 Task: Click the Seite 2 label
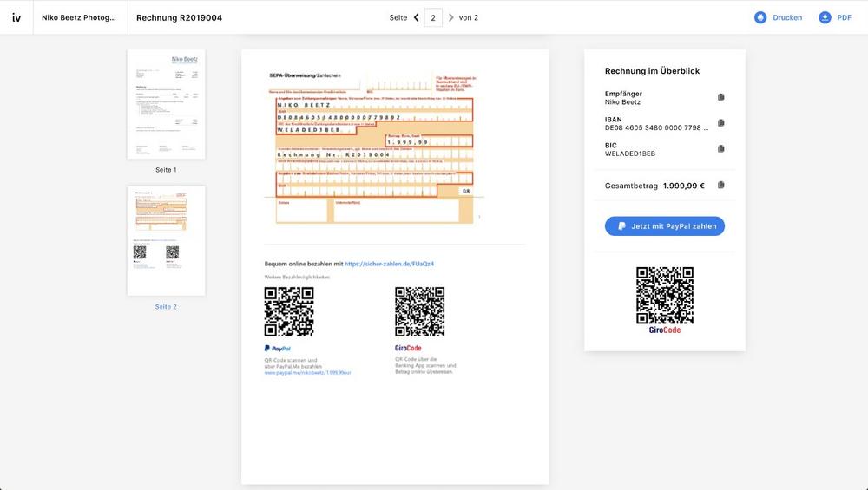point(166,306)
